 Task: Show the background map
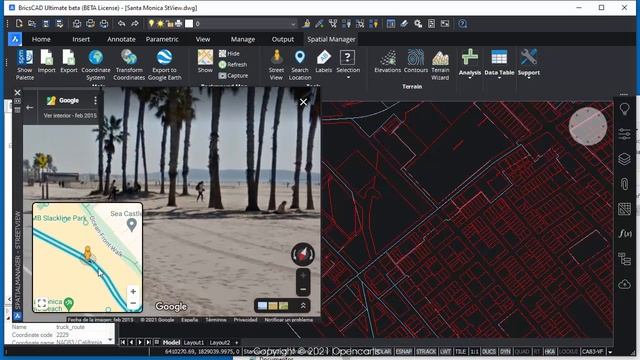point(205,61)
